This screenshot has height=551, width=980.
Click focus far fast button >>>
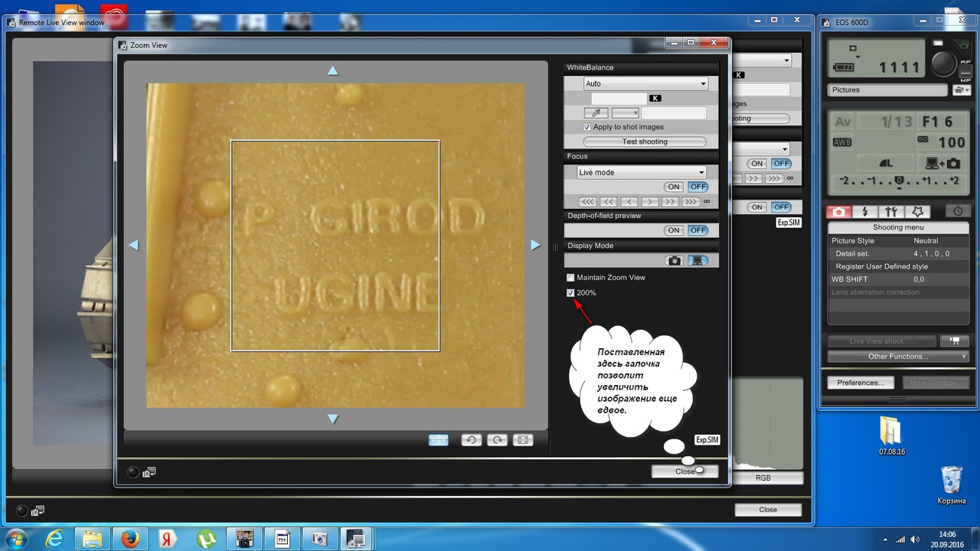[691, 201]
